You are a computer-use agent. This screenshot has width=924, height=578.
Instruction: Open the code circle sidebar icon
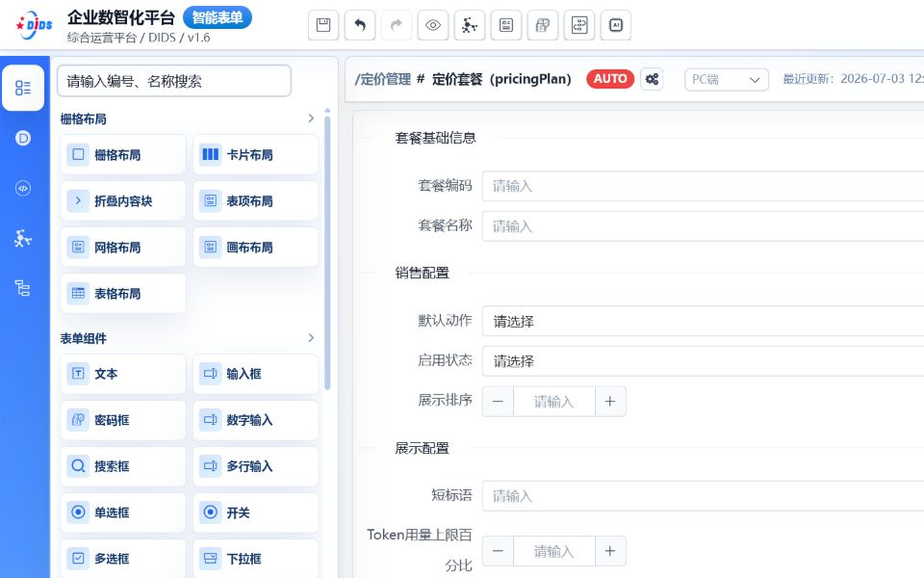point(23,188)
